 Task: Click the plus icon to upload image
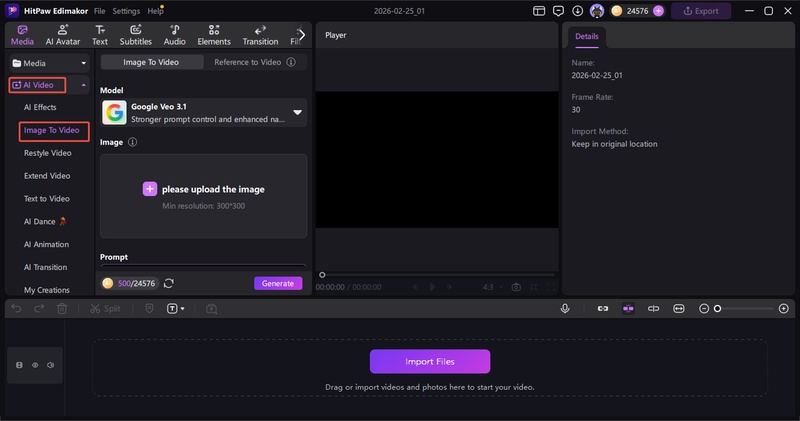click(149, 189)
